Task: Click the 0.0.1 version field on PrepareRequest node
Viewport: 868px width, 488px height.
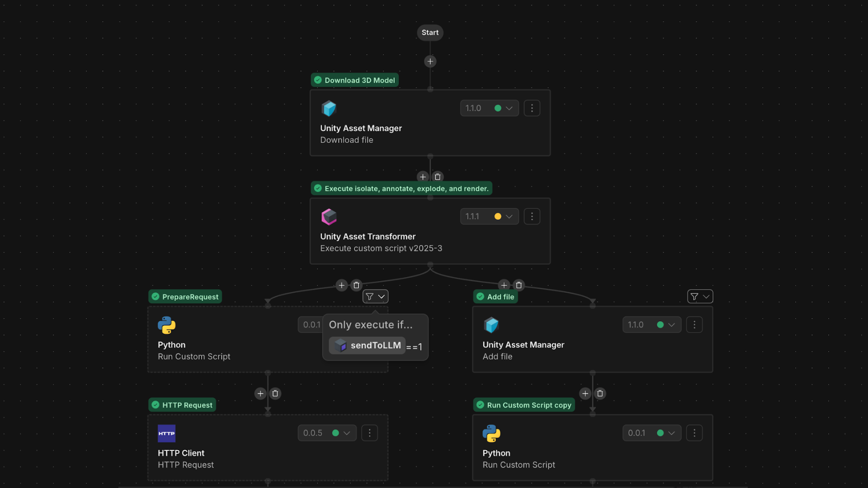Action: pos(311,325)
